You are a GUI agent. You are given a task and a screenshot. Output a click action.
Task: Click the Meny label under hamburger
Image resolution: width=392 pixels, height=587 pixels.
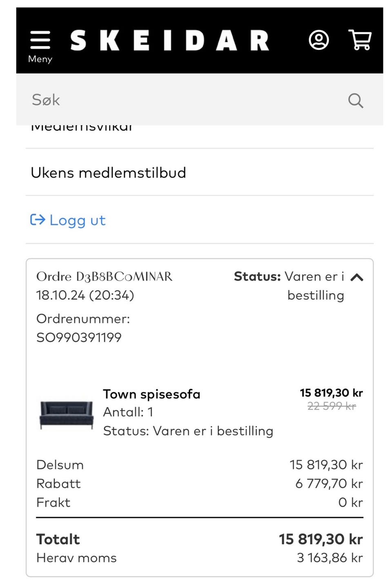[40, 59]
